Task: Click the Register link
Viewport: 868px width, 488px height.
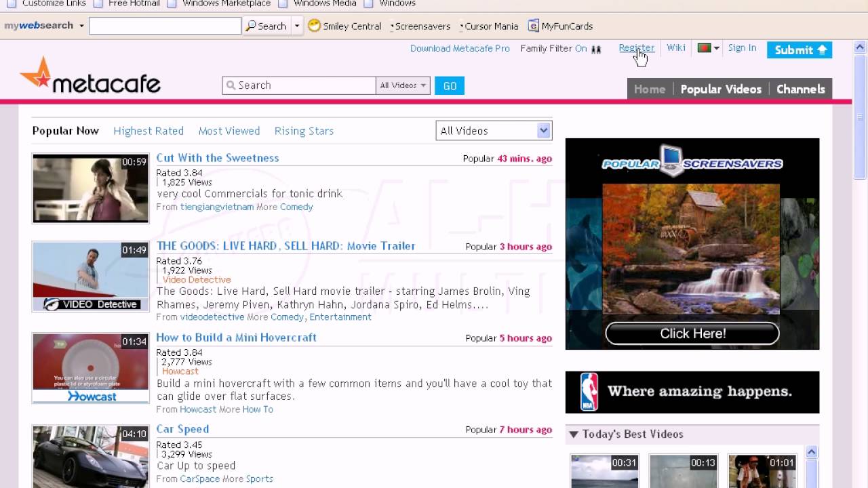Action: point(636,48)
